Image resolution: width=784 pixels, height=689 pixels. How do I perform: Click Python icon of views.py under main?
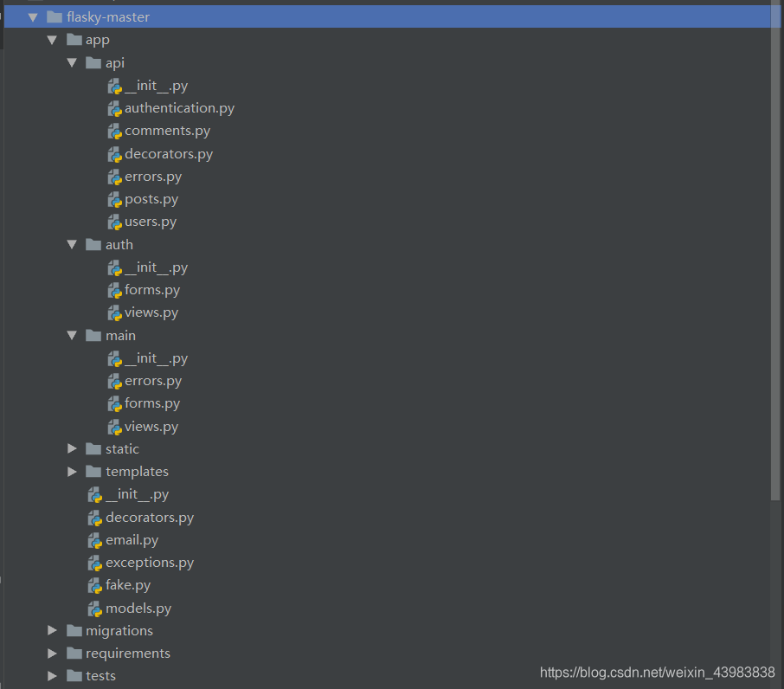point(115,427)
